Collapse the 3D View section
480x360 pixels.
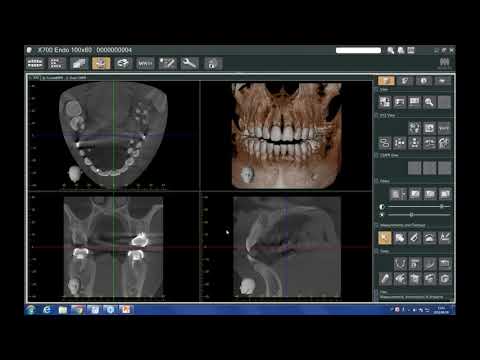coord(377,115)
